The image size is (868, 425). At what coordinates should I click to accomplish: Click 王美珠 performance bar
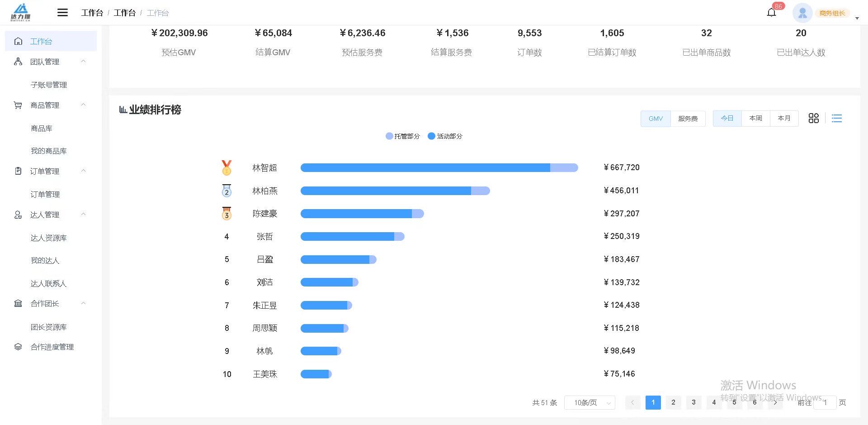pyautogui.click(x=316, y=374)
